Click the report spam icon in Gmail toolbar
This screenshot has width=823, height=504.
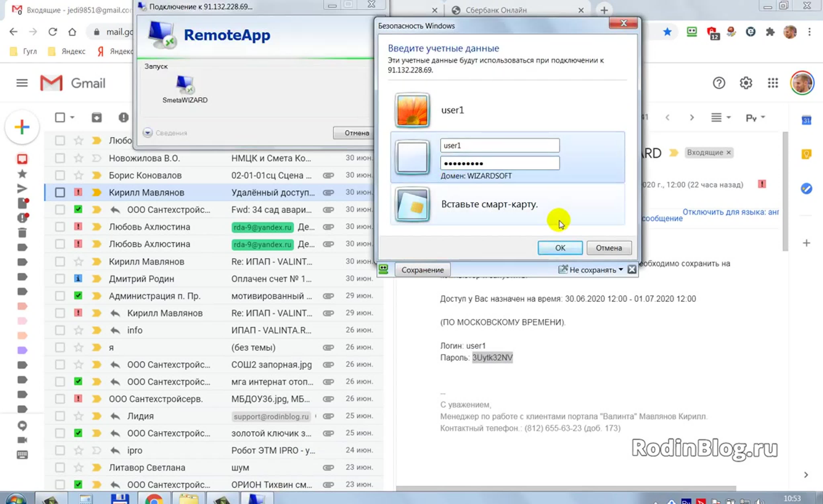point(123,118)
